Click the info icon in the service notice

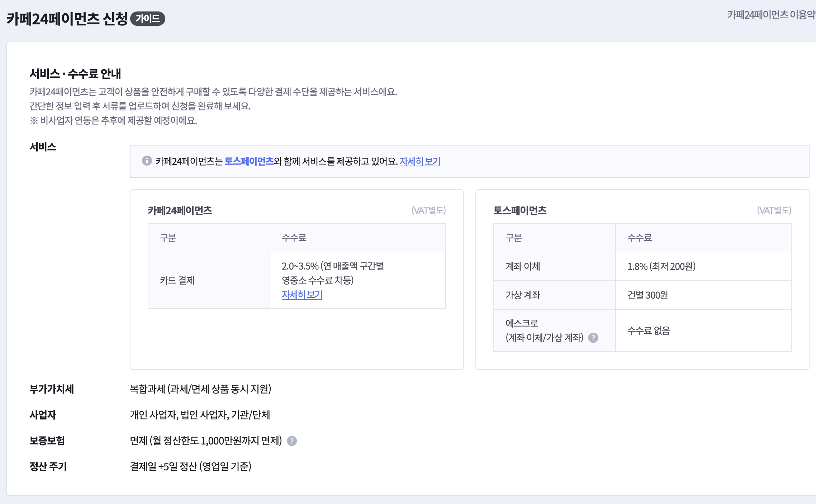click(x=147, y=161)
